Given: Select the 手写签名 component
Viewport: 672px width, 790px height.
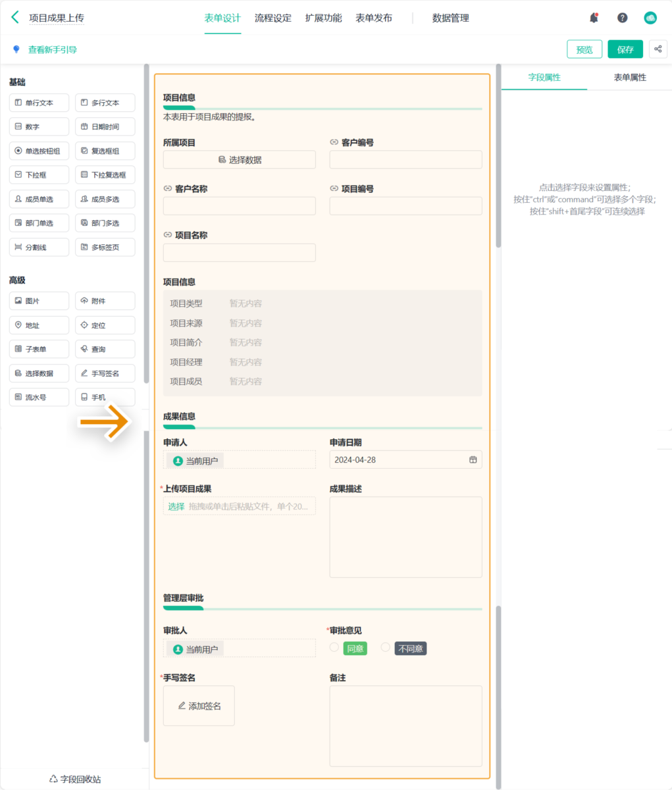Looking at the screenshot, I should [x=105, y=373].
